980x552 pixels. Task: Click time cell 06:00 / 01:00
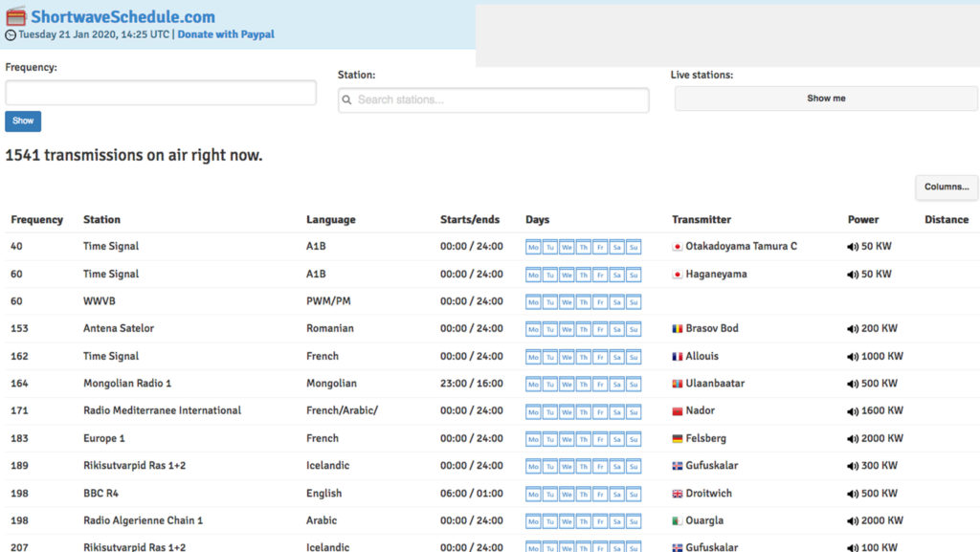pos(471,494)
